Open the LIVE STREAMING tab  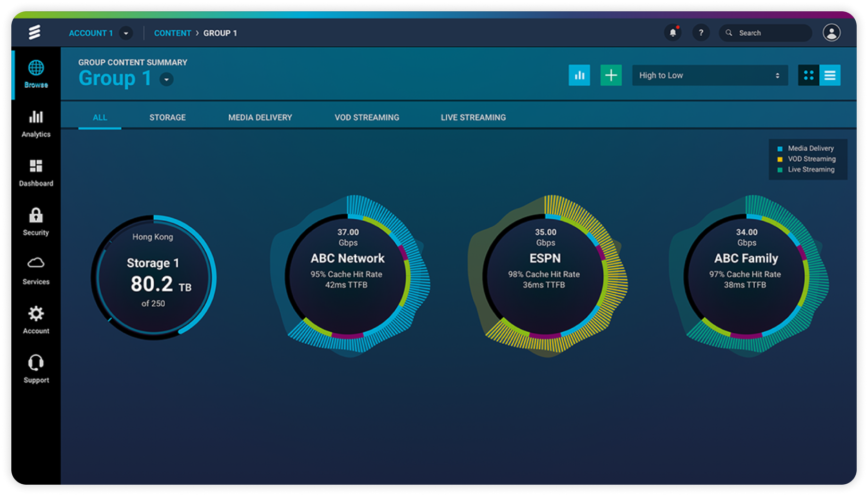(x=473, y=117)
